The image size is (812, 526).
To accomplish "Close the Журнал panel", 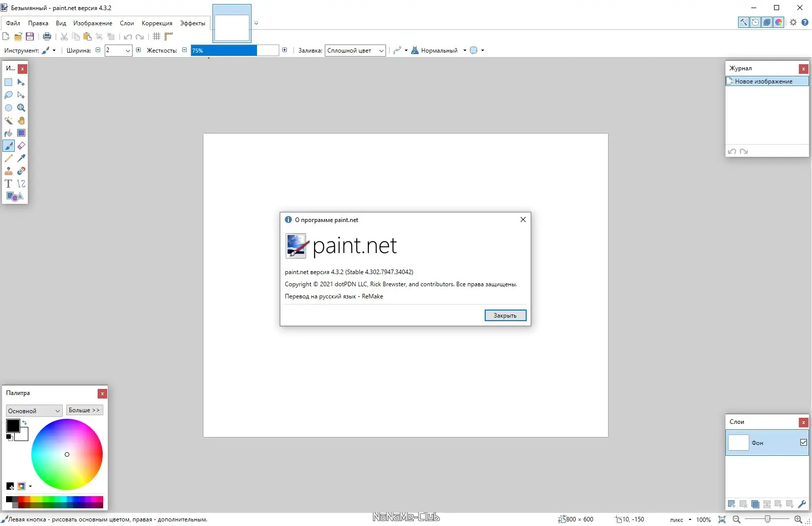I will 803,69.
